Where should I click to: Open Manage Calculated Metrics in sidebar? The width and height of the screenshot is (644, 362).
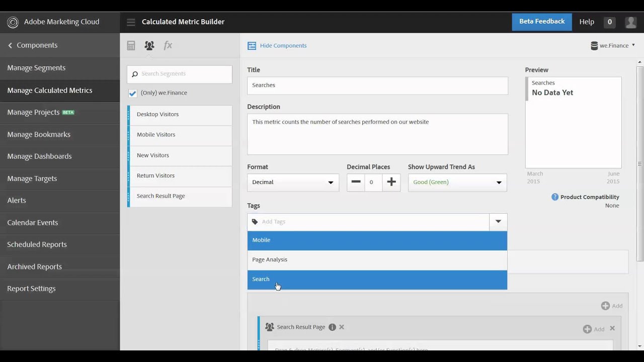point(60,90)
